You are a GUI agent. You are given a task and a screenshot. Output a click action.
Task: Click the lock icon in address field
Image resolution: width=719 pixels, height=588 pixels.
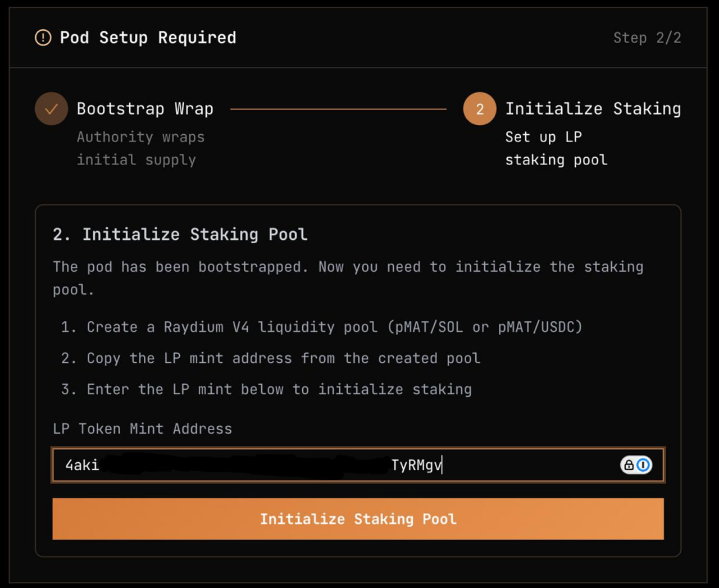pos(629,465)
